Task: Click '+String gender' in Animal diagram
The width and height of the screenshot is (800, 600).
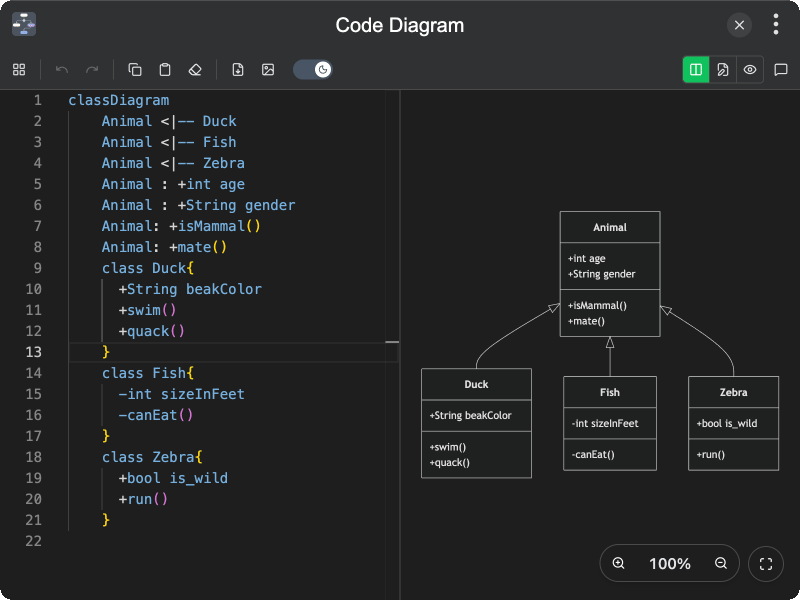Action: [602, 274]
